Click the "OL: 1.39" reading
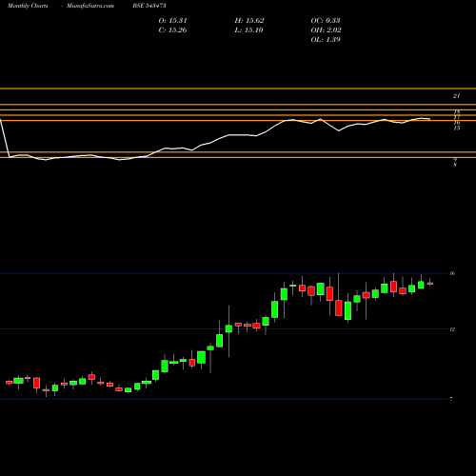Screen dimensions: 476x476 click(326, 40)
